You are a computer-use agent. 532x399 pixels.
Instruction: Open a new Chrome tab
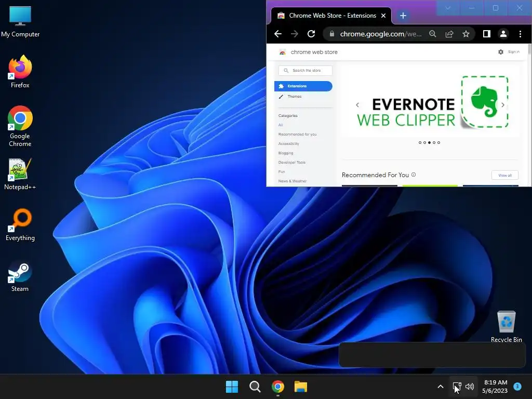tap(403, 16)
